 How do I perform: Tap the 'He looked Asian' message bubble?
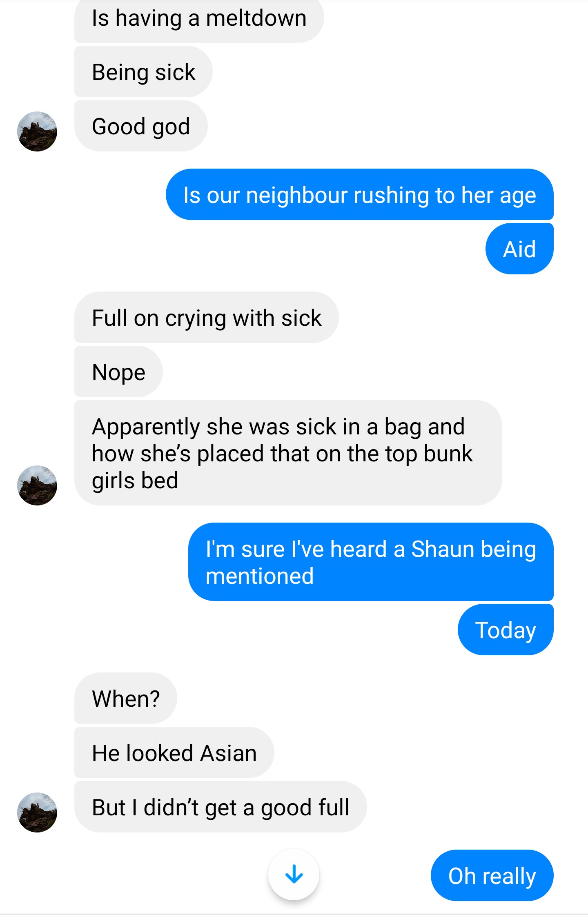tap(174, 752)
